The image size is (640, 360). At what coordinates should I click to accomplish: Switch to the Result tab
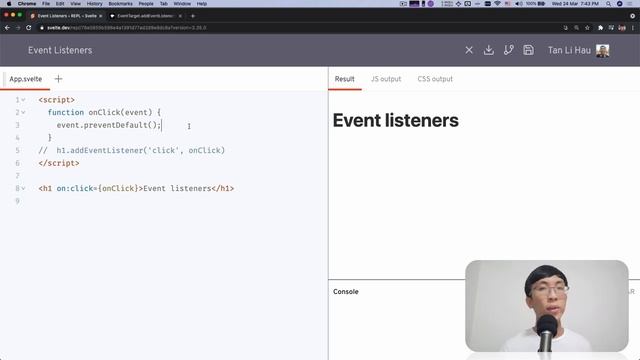pos(344,79)
